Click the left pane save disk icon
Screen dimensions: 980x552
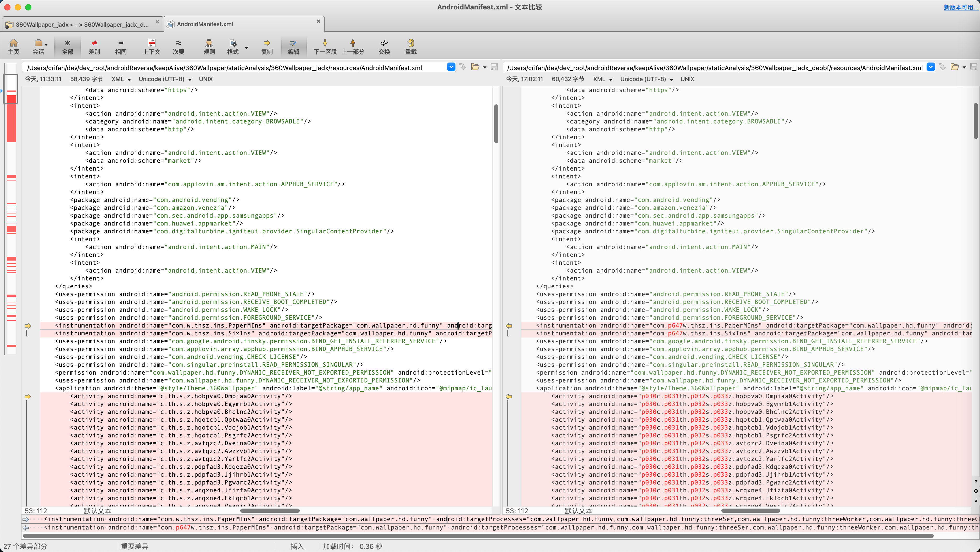click(494, 67)
